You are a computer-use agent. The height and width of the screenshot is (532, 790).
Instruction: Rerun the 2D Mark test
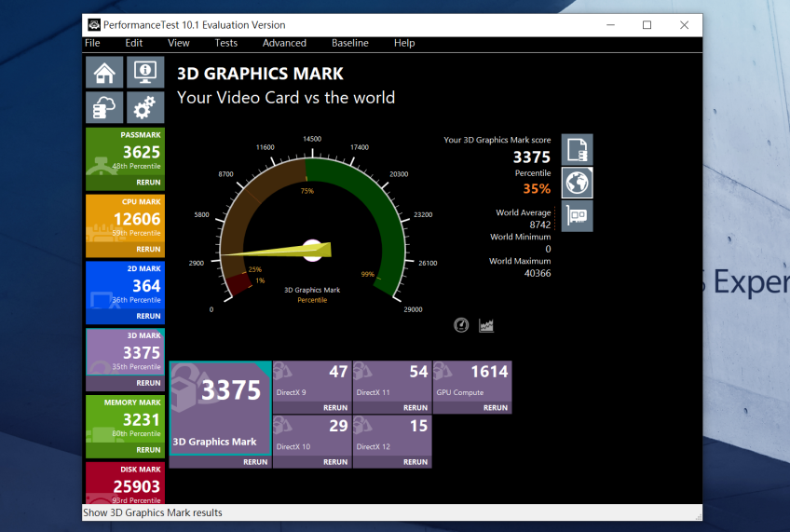pyautogui.click(x=148, y=317)
